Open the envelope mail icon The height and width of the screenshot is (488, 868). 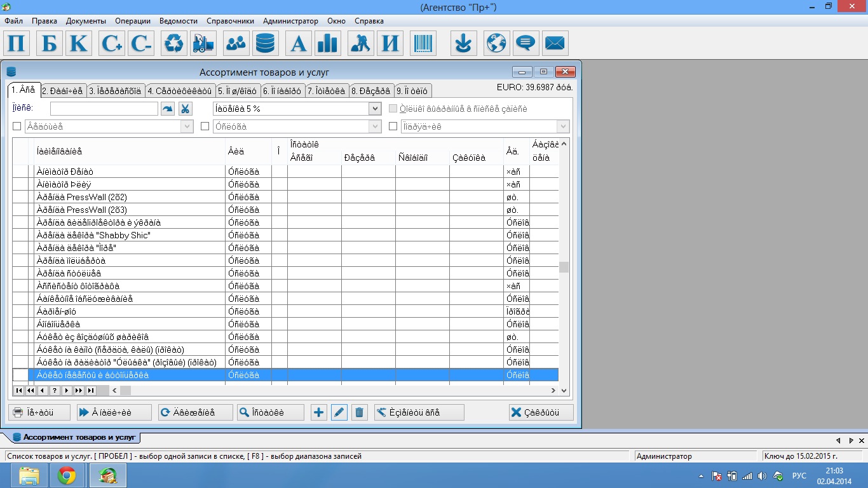tap(555, 43)
